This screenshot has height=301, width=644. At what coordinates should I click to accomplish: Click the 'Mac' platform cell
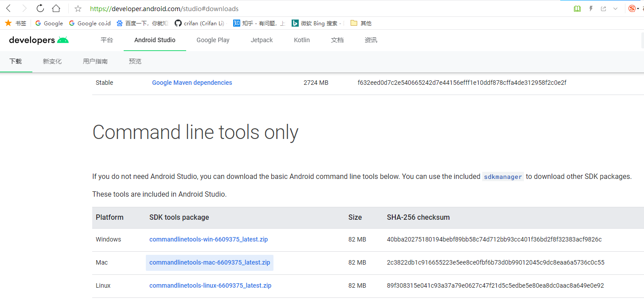coord(101,262)
